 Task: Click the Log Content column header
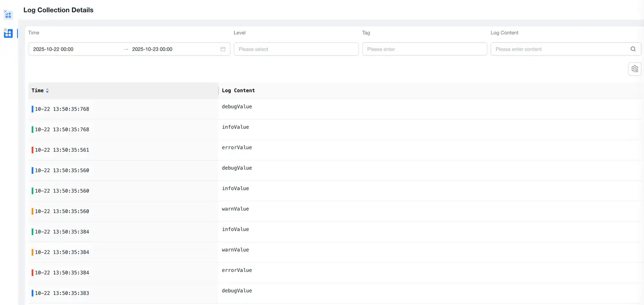tap(238, 90)
